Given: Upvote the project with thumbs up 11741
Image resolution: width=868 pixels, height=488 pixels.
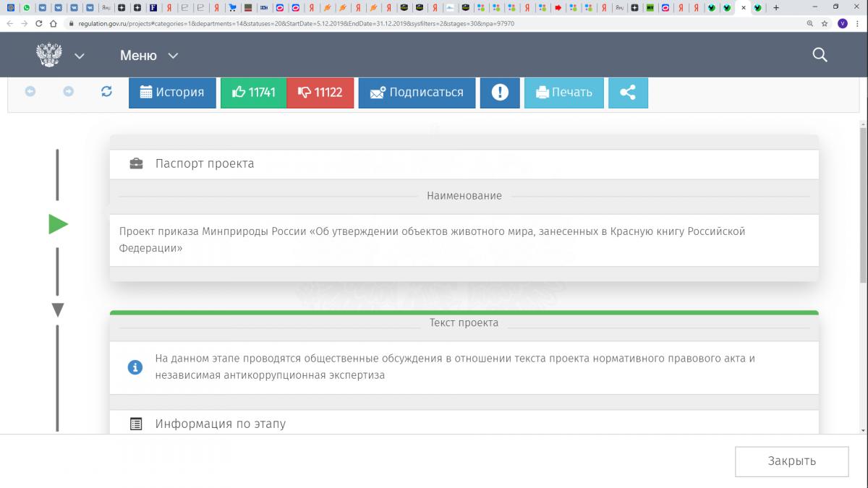Looking at the screenshot, I should coord(253,93).
